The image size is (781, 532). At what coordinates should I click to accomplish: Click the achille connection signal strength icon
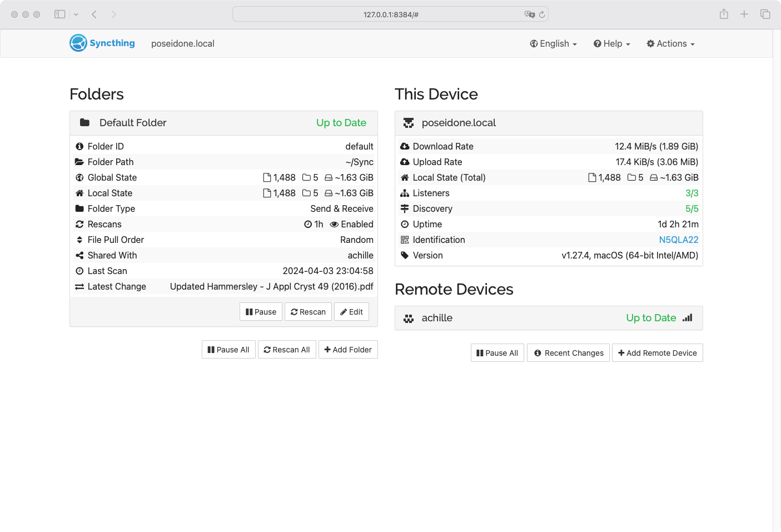coord(688,318)
